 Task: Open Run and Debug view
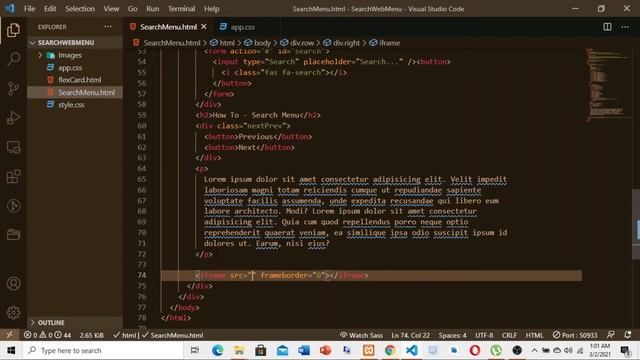click(13, 118)
